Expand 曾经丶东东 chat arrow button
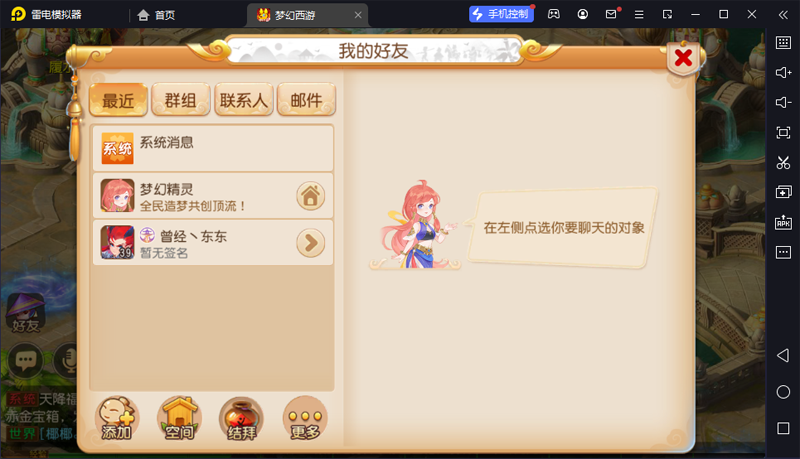The height and width of the screenshot is (459, 800). click(311, 243)
